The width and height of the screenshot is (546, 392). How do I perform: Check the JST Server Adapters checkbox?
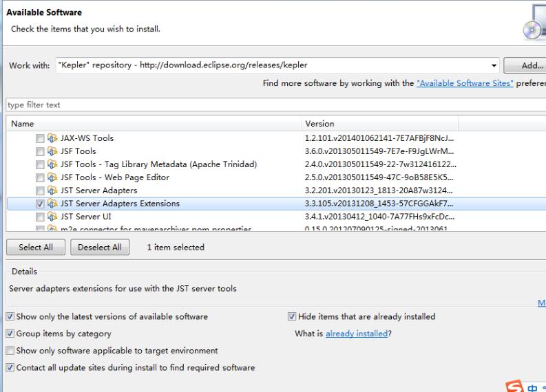click(x=40, y=190)
